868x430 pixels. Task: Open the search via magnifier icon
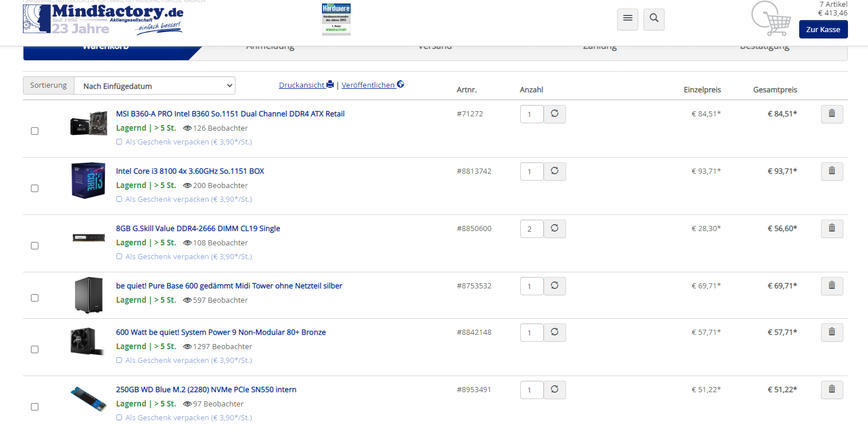coord(654,19)
